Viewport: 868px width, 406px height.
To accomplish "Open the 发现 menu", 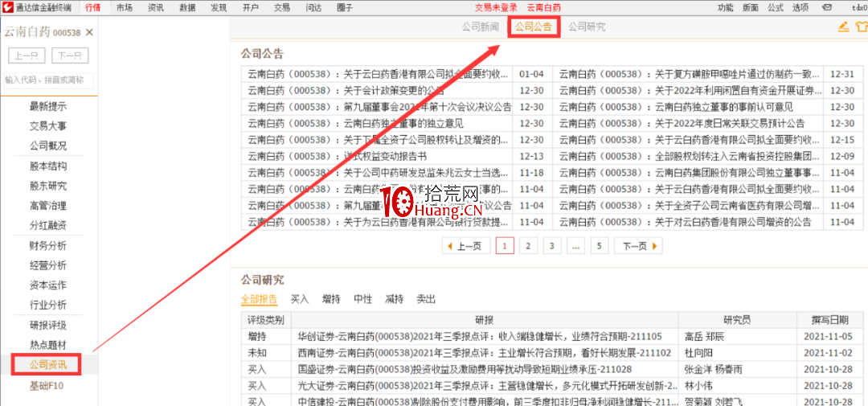I will click(x=219, y=8).
